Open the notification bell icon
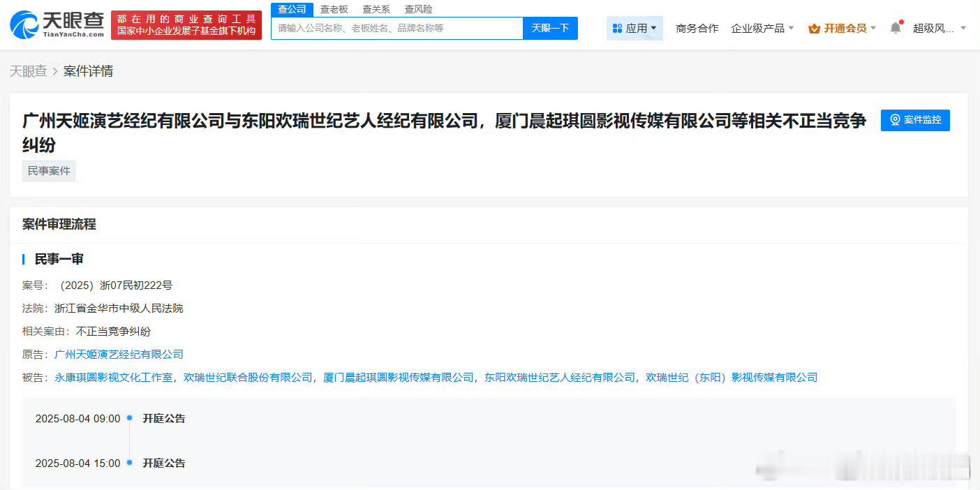980x490 pixels. point(896,28)
